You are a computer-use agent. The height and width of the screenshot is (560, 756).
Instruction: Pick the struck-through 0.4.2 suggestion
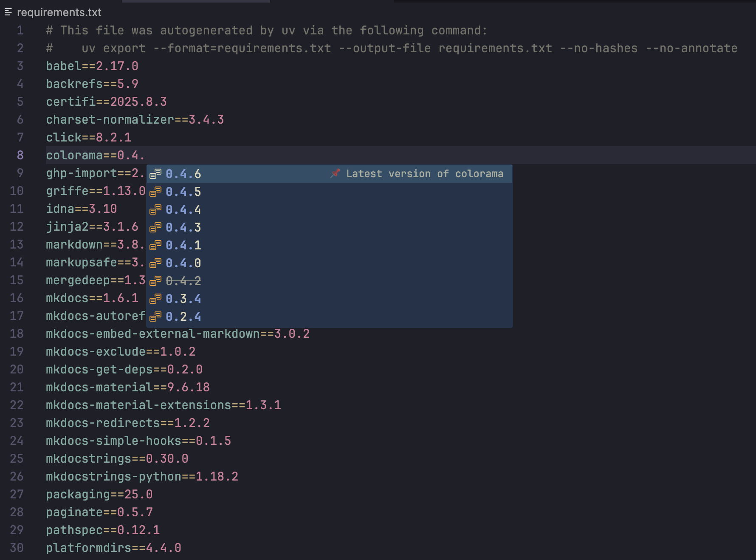(x=330, y=281)
